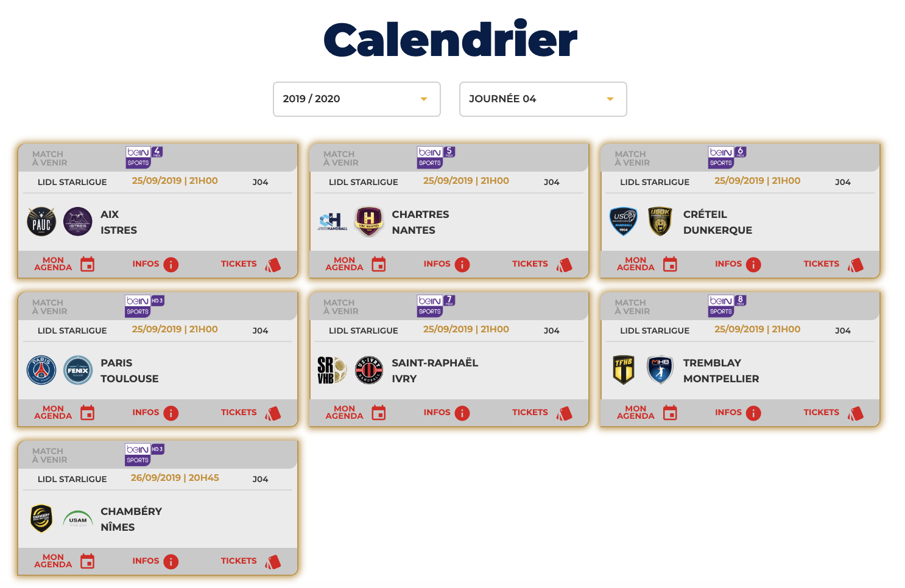The width and height of the screenshot is (905, 588).
Task: Click Infos on the Aix–Istres card
Action: point(155,264)
